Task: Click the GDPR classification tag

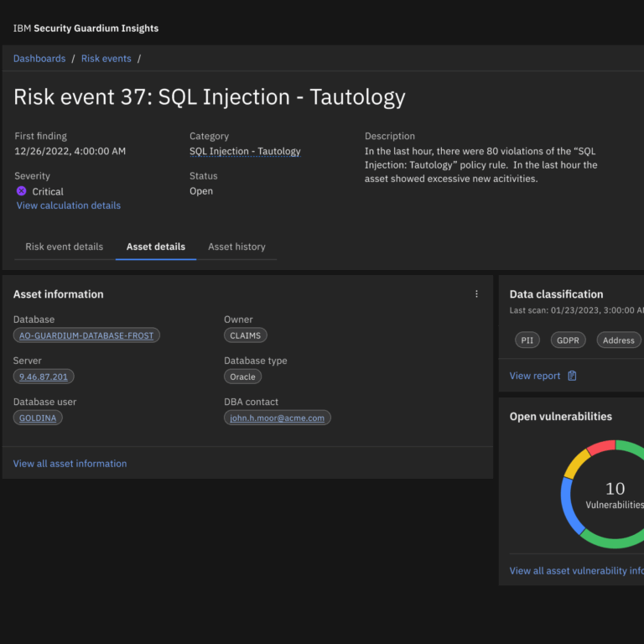Action: coord(568,340)
